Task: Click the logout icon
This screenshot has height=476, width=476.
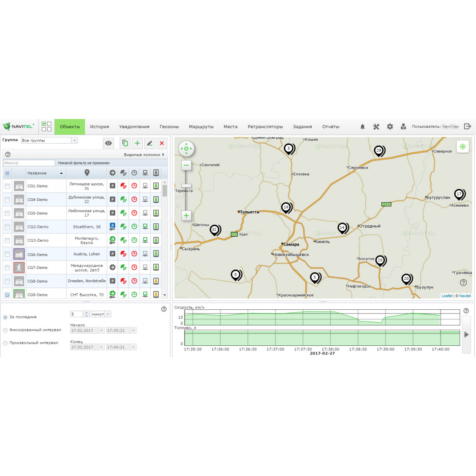Action: click(x=468, y=126)
